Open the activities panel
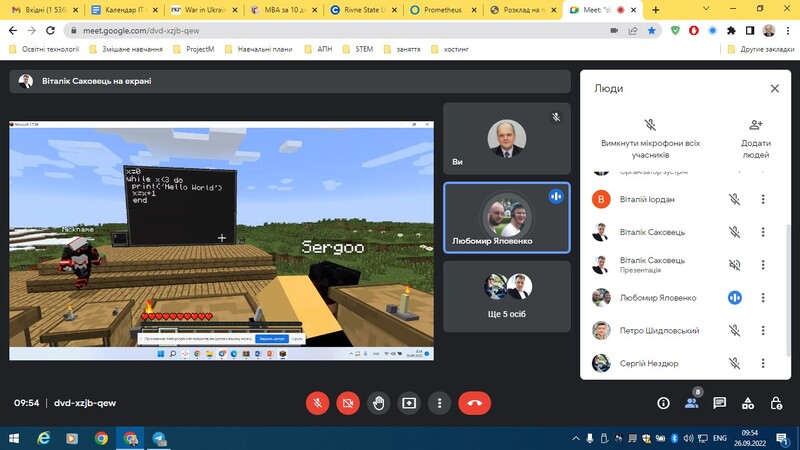 (x=748, y=404)
